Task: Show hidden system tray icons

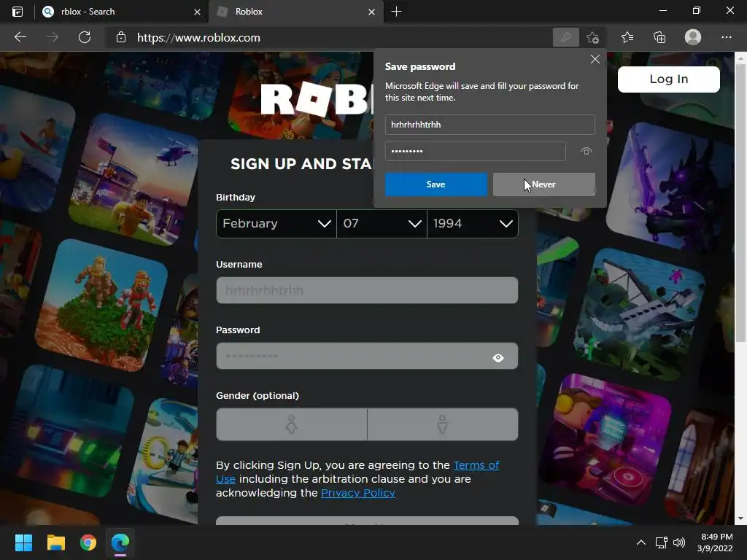Action: click(641, 542)
